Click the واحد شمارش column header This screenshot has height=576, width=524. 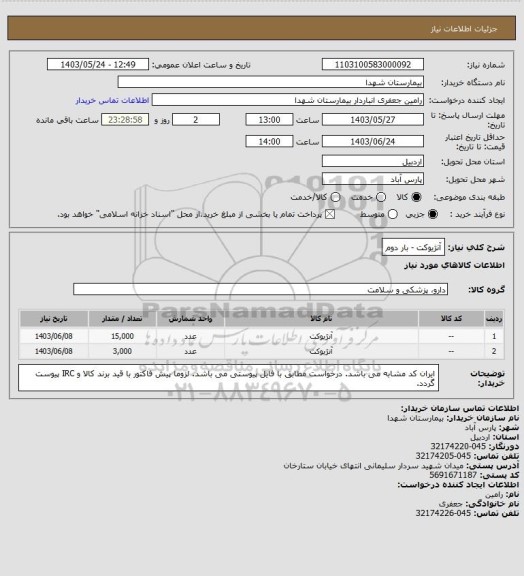pyautogui.click(x=190, y=318)
